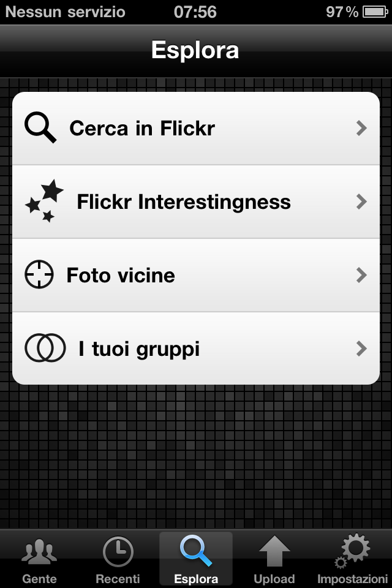Select the Foto vicine label

[x=121, y=275]
